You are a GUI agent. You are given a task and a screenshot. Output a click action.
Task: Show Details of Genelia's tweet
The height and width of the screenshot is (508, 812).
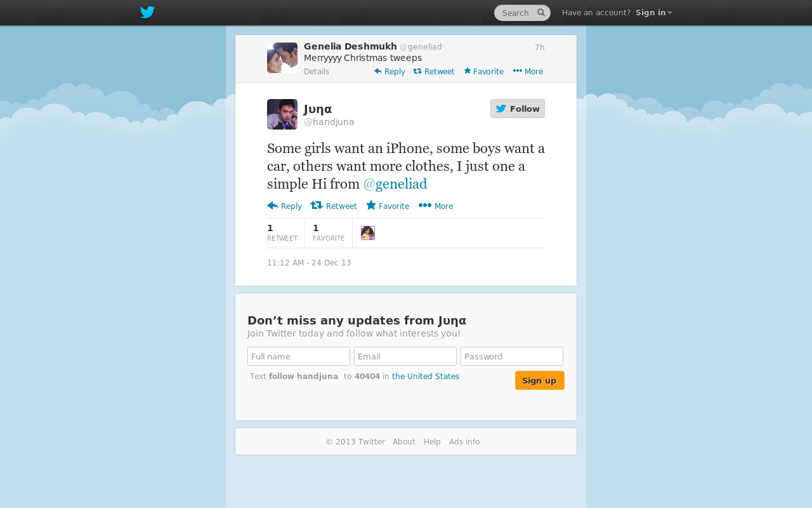point(317,72)
